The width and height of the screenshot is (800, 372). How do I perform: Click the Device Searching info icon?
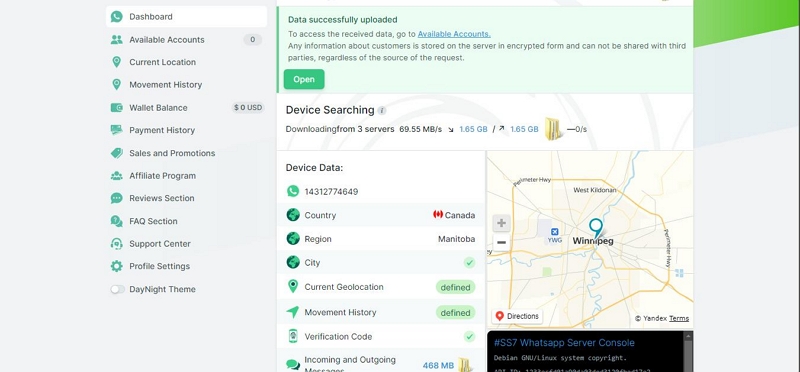click(382, 110)
